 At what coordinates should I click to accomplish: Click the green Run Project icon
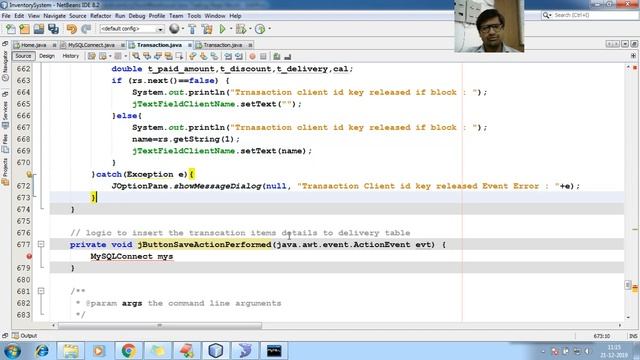pos(222,29)
